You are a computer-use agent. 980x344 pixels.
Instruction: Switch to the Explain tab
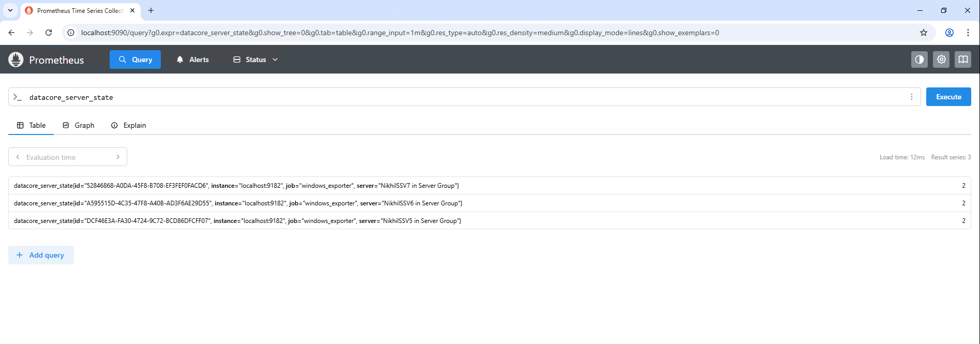coord(128,125)
